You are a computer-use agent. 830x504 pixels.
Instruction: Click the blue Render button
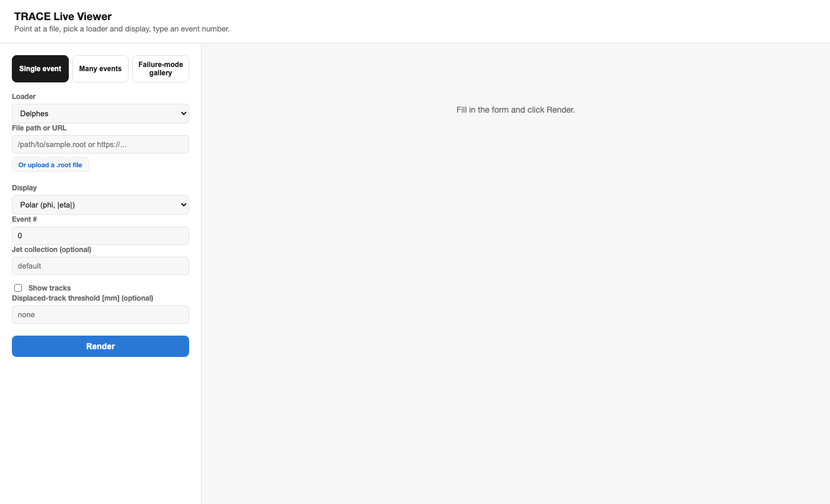click(100, 346)
